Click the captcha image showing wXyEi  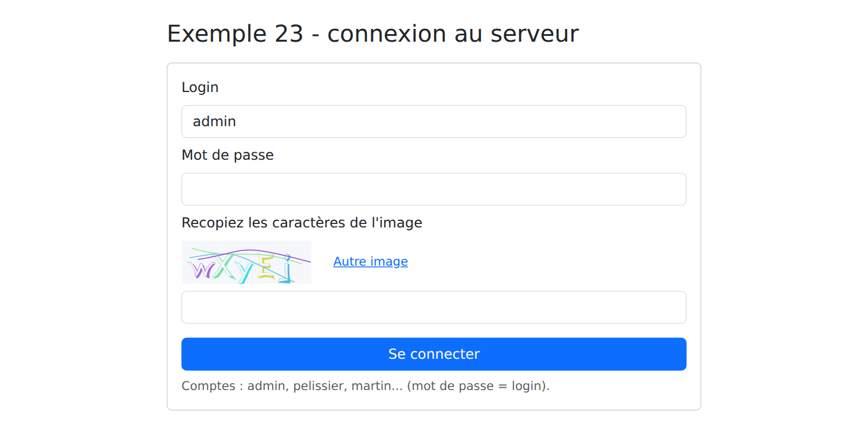point(247,262)
